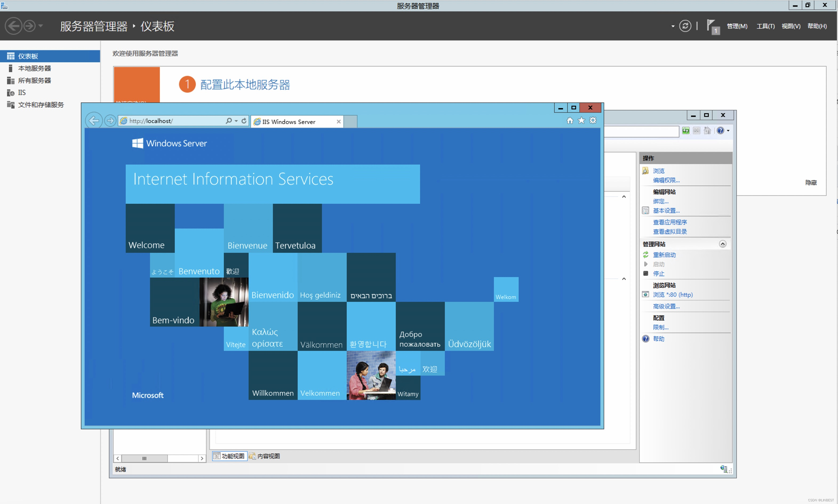Open 编辑权限... in the actions pane

[x=666, y=180]
